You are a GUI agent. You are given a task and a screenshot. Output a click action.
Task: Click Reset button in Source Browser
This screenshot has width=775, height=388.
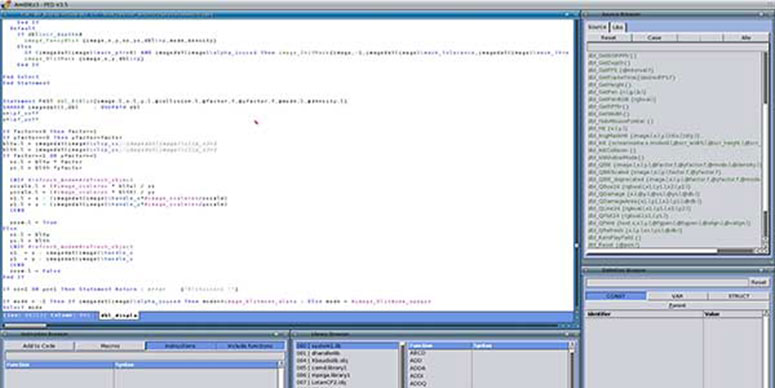point(609,38)
